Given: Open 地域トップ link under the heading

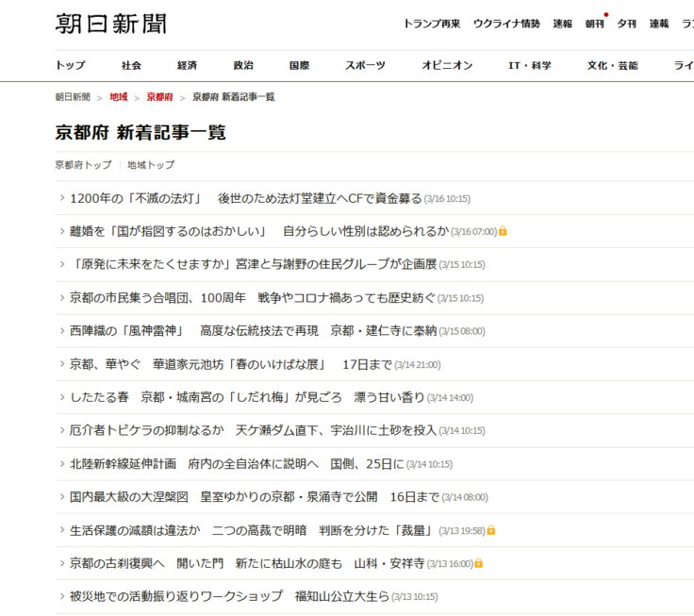Looking at the screenshot, I should click(x=151, y=164).
